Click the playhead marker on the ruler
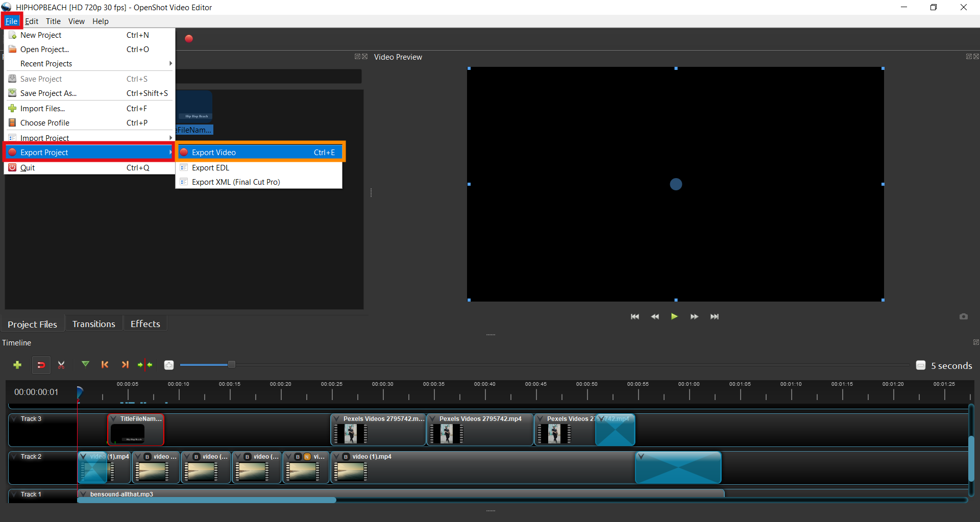The height and width of the screenshot is (522, 980). pos(80,392)
